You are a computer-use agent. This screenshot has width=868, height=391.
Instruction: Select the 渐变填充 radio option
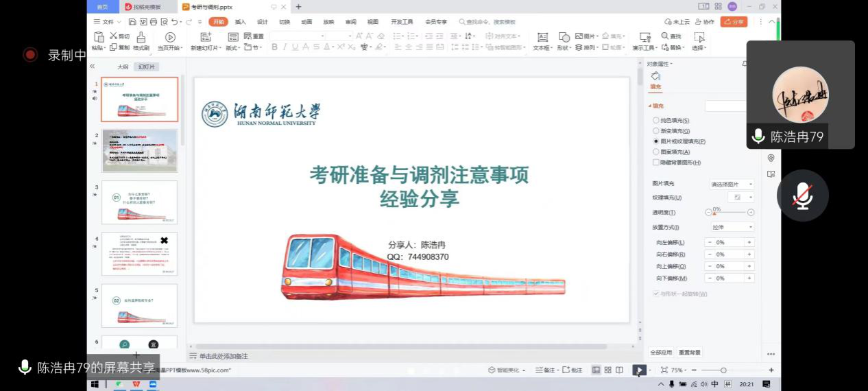click(x=656, y=130)
